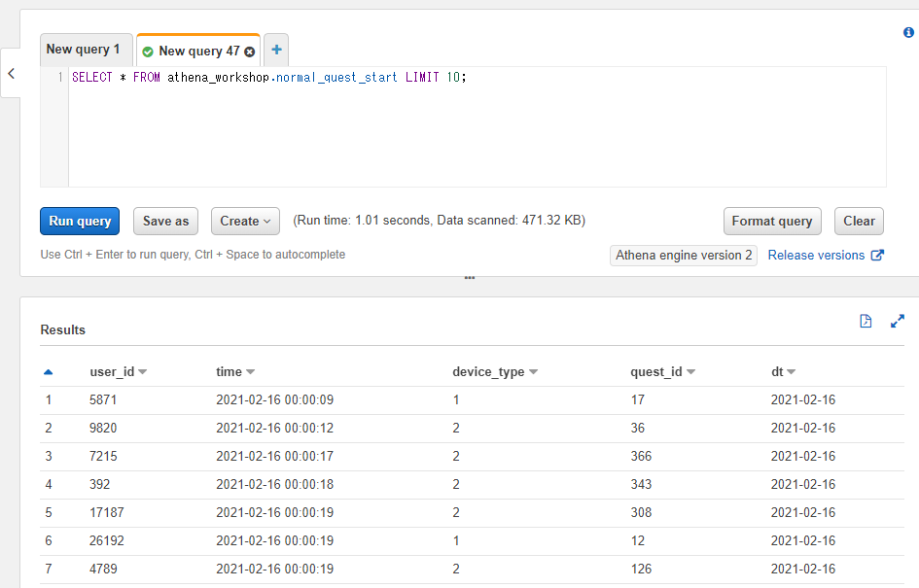The height and width of the screenshot is (588, 919).
Task: Sort by user_id column header
Action: click(x=118, y=372)
